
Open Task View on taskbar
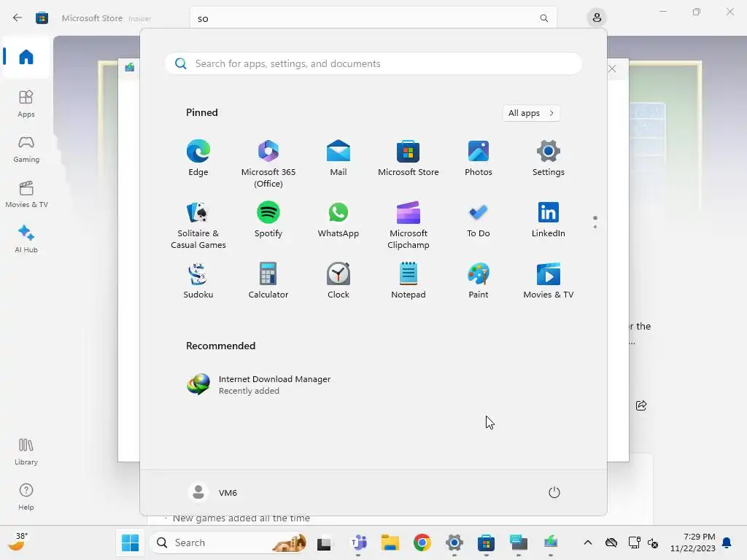(324, 542)
